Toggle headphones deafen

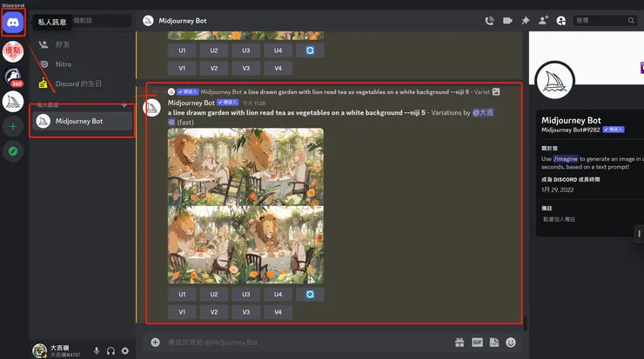pyautogui.click(x=111, y=351)
